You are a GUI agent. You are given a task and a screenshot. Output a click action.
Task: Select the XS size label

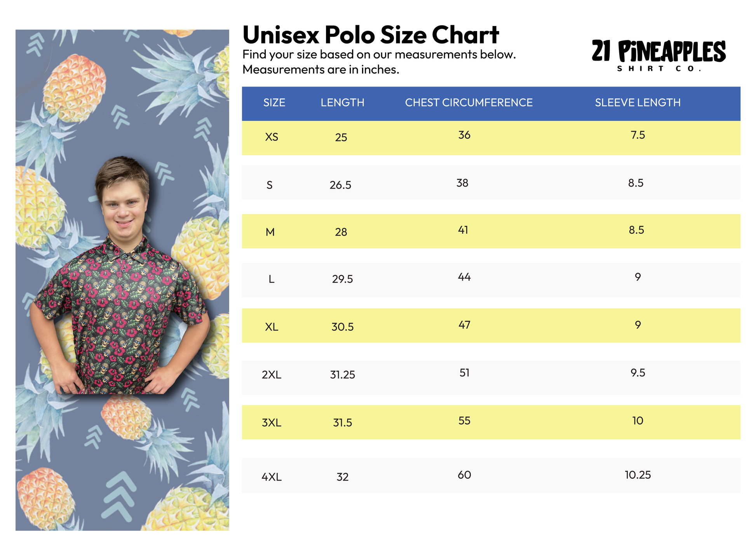272,137
